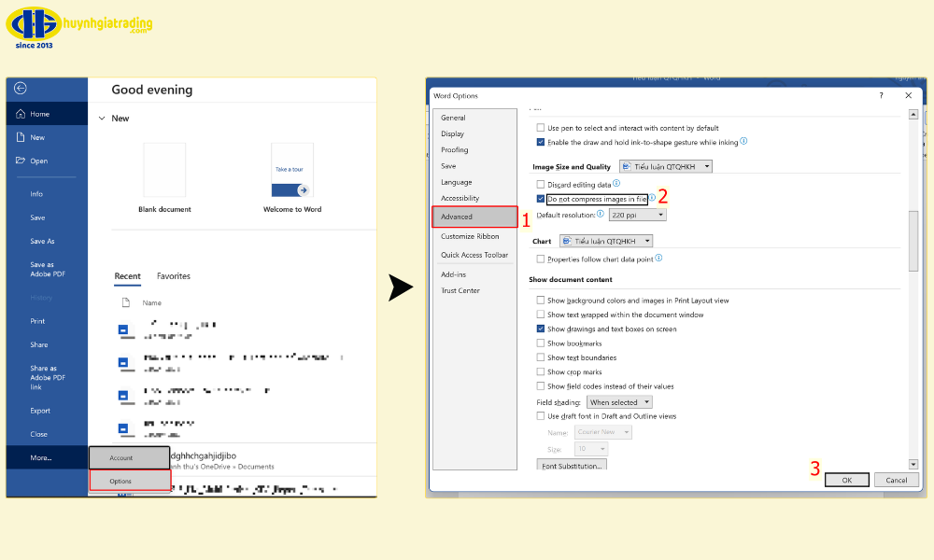Select Language in Word Options
Screen dimensions: 934x560
coord(457,182)
